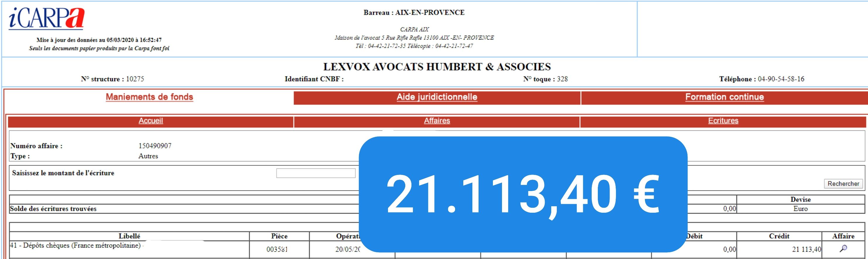Select the Devise value Euro

point(801,209)
